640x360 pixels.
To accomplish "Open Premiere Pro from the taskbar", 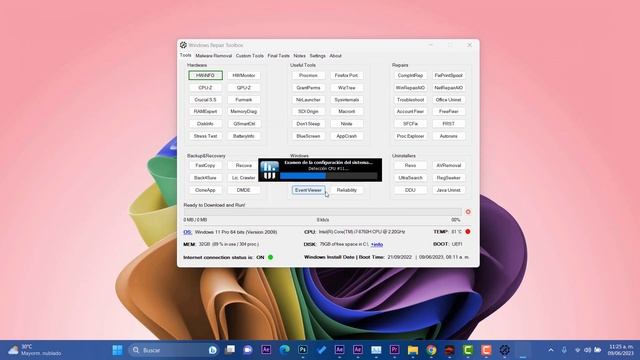I will point(394,350).
